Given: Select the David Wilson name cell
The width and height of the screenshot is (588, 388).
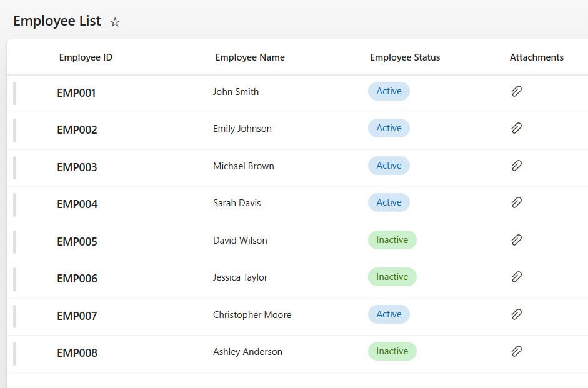Looking at the screenshot, I should 240,241.
